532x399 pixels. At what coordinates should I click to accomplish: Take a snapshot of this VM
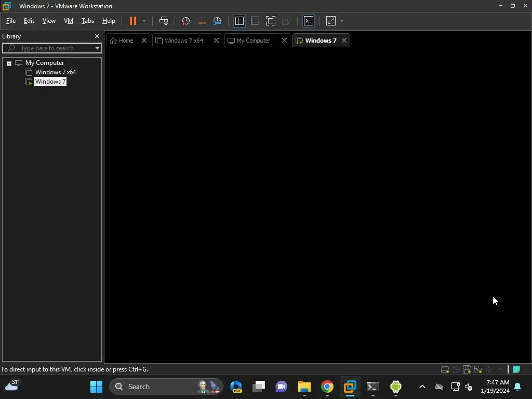click(x=185, y=21)
